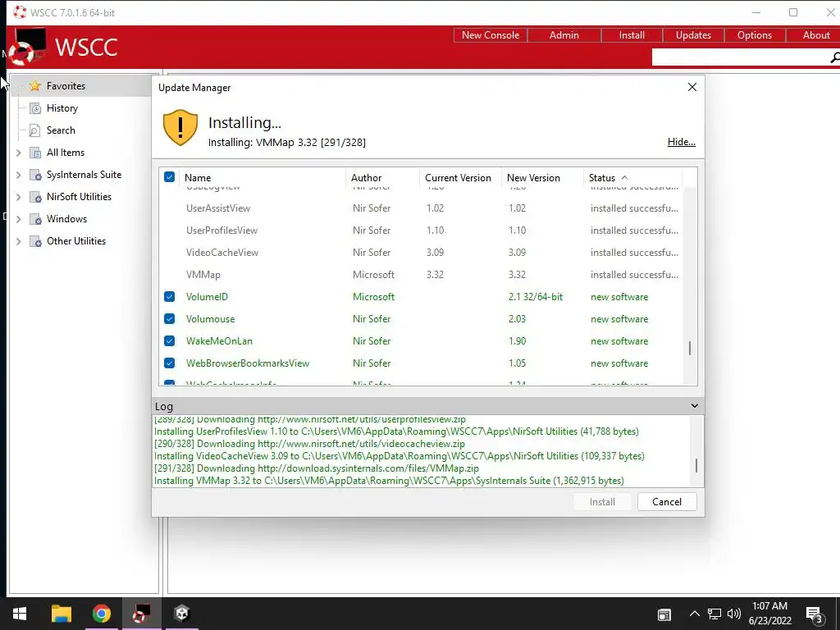Sort by the Author column header

click(382, 177)
